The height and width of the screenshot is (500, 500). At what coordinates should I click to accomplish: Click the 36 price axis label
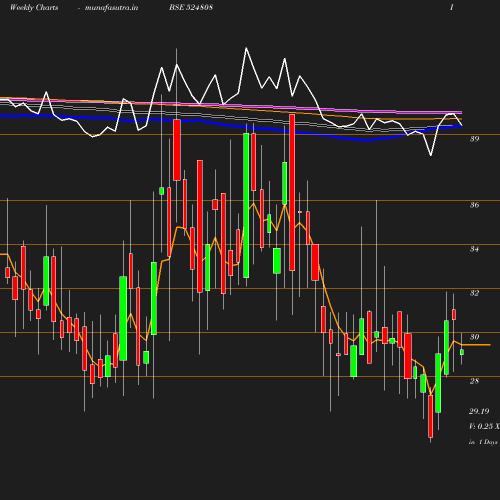[x=475, y=205]
